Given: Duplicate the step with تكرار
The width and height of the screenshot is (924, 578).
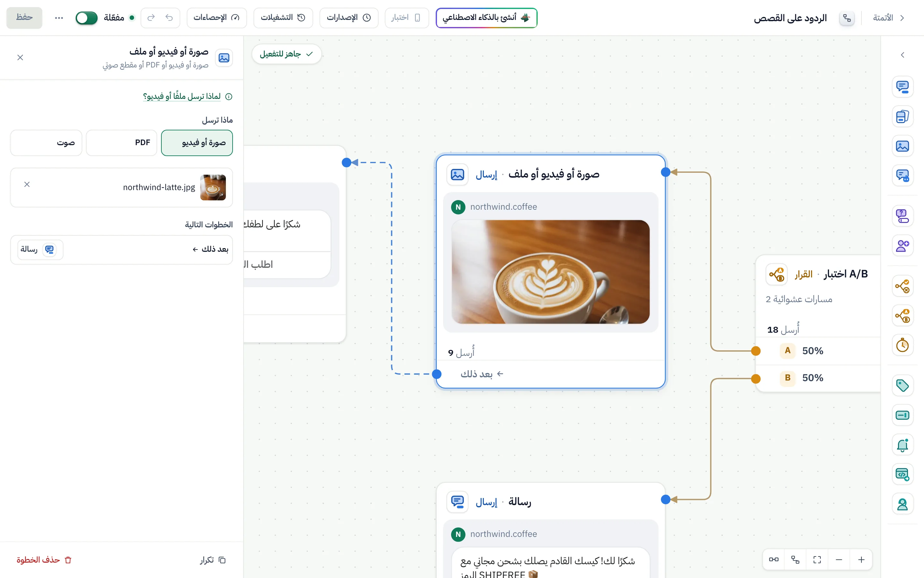Looking at the screenshot, I should click(x=213, y=560).
